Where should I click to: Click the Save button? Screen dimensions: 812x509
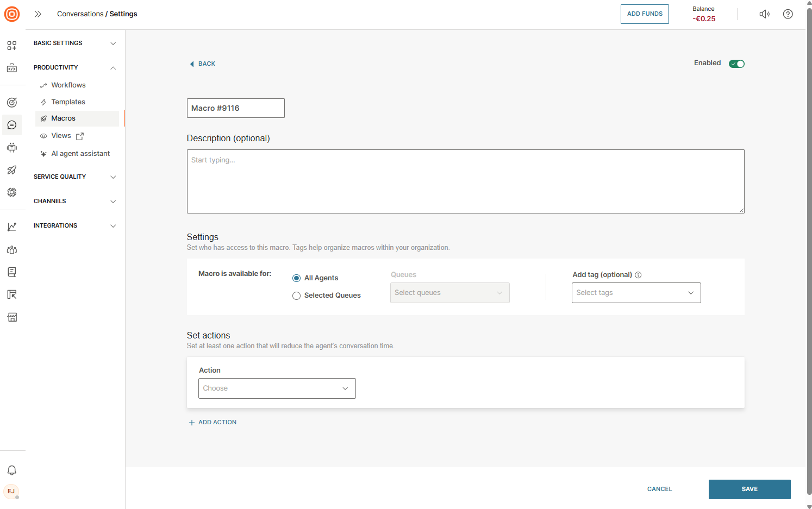click(749, 489)
